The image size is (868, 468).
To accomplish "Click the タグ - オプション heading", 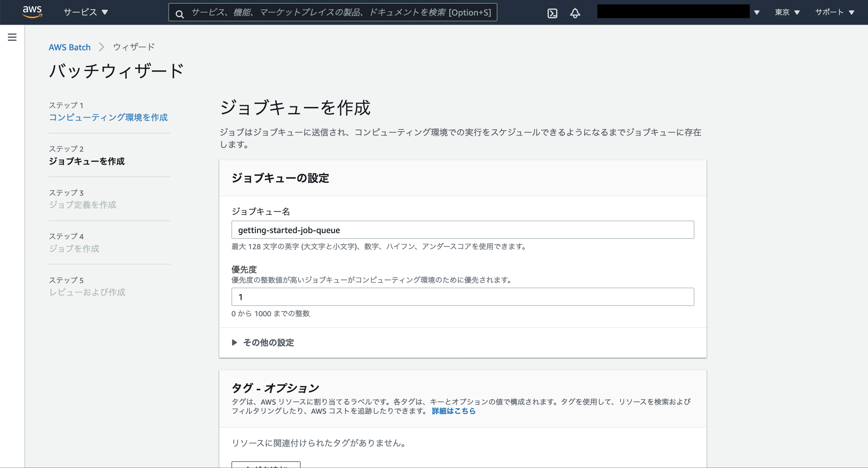I will [x=275, y=388].
